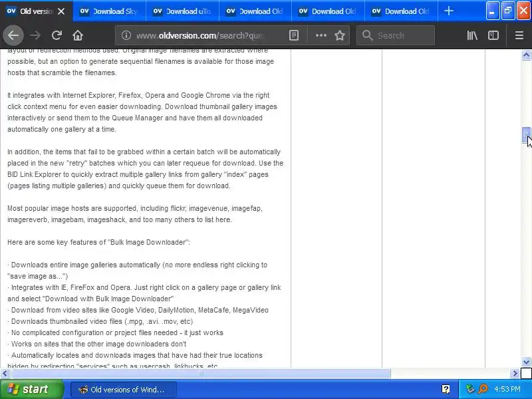Click the orange magnifier tray icon
Screen dimensions: 532x399
[x=483, y=389]
